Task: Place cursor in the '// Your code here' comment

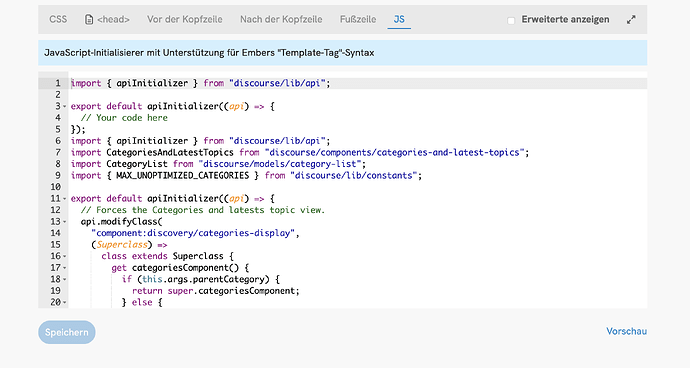Action: [124, 118]
